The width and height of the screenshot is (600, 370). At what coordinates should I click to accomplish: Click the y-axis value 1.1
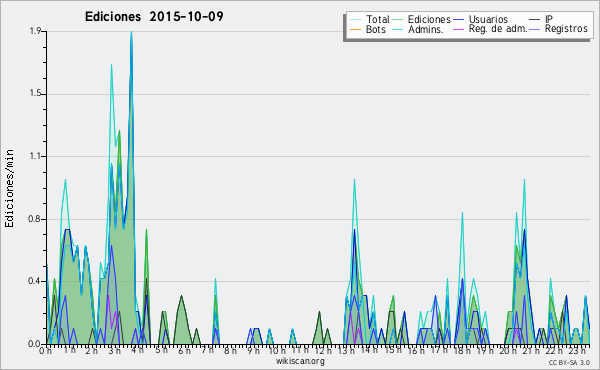(35, 156)
